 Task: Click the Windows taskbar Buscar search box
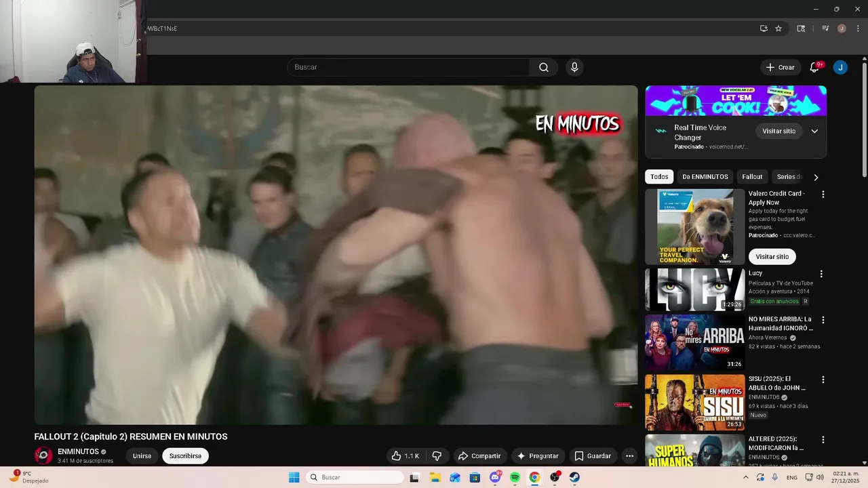point(355,477)
